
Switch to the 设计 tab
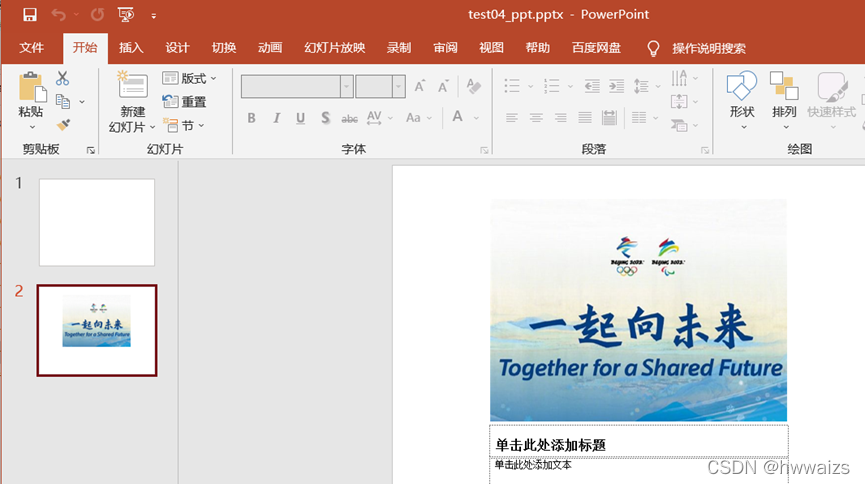coord(177,48)
